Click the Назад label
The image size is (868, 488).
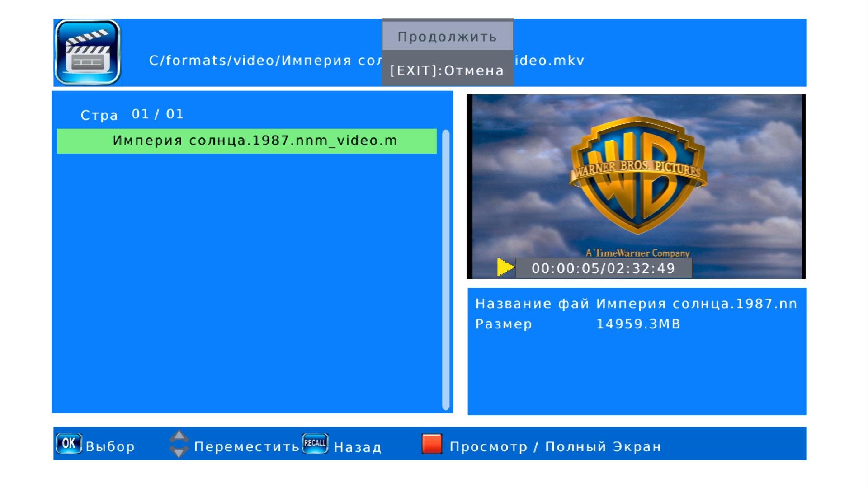coord(358,447)
